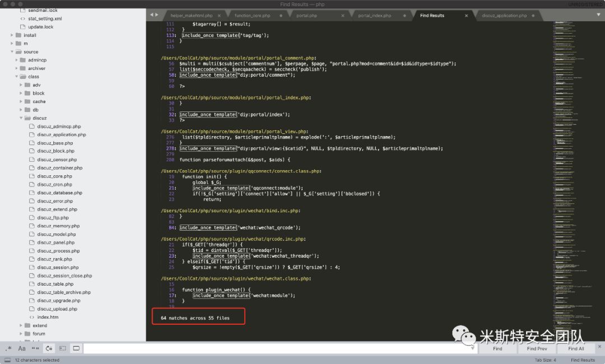
Task: Switch to helper_makehtml.php tab
Action: click(x=192, y=16)
